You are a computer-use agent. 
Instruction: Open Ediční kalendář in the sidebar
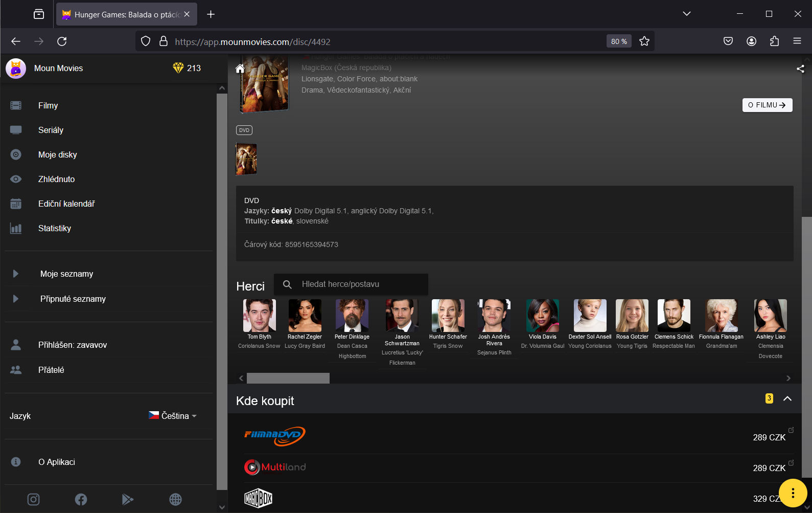coord(66,204)
